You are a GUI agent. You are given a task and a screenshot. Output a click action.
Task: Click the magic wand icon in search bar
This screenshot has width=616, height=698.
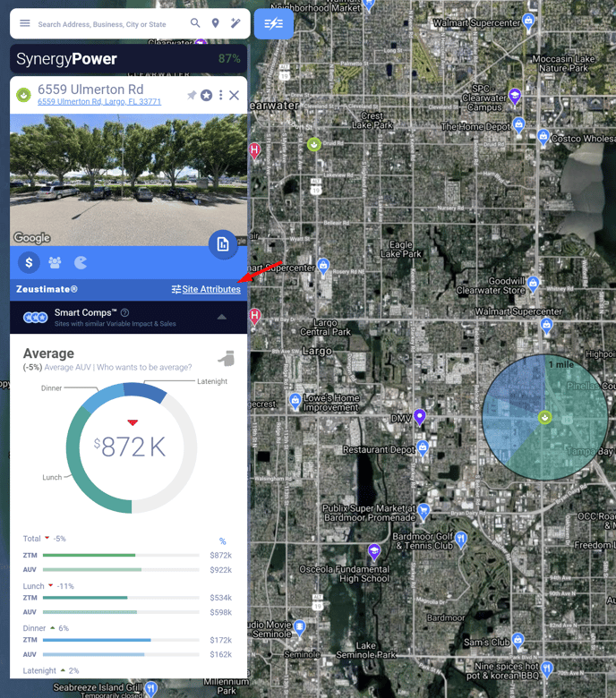click(235, 22)
